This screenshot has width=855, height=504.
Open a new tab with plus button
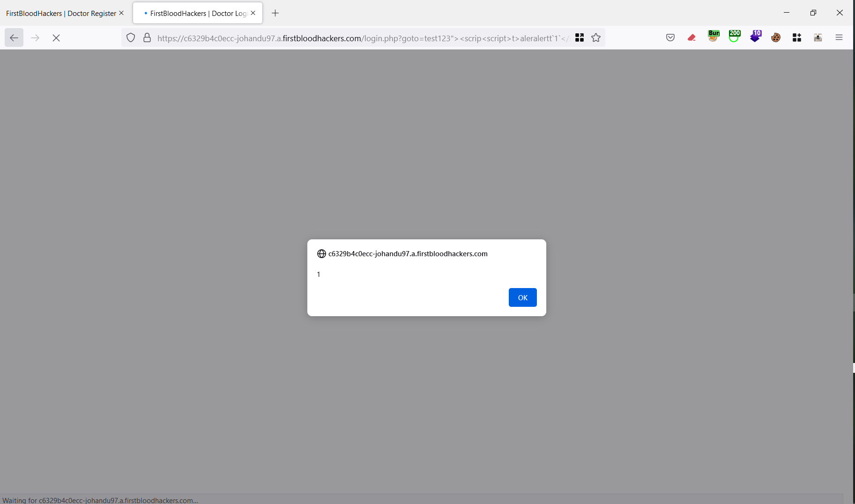[275, 13]
